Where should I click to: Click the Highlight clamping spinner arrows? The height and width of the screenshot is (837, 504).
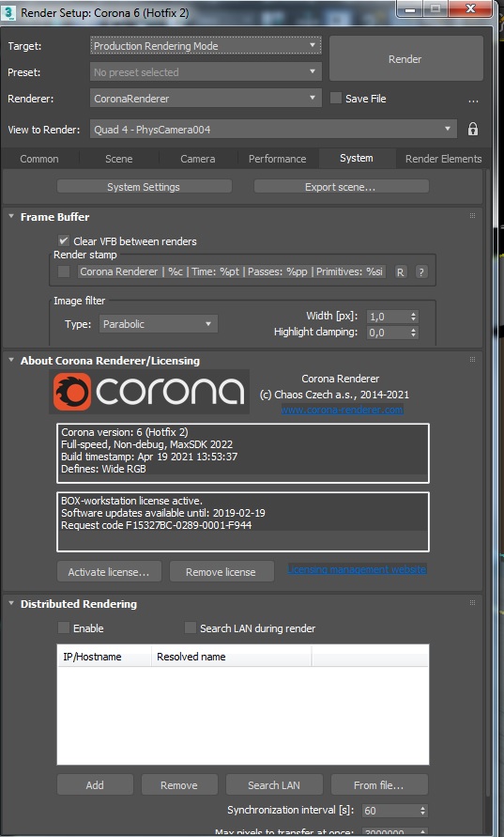point(413,333)
